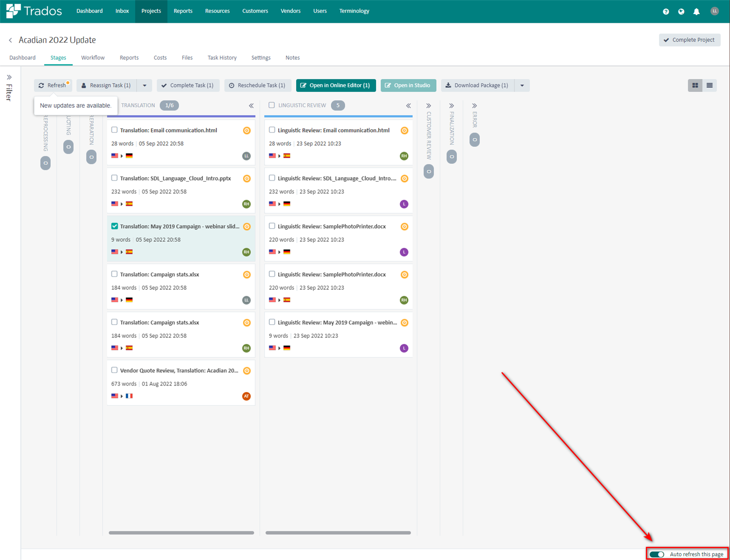Switch to the Task History tab
This screenshot has width=730, height=560.
(x=222, y=58)
